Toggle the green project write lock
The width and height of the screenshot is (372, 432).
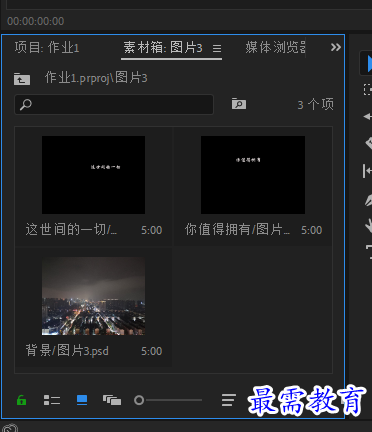21,400
